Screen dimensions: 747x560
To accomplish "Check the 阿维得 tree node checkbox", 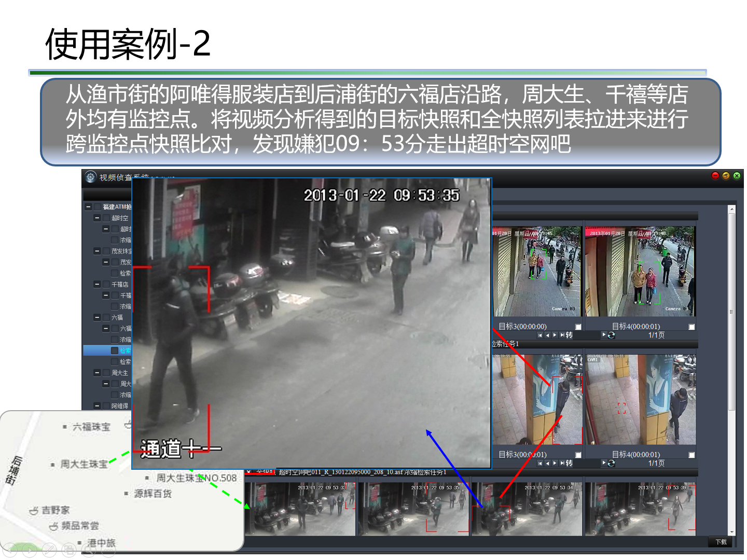I will pyautogui.click(x=106, y=406).
